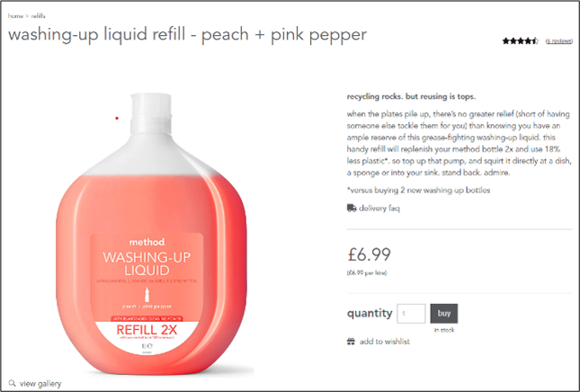580x392 pixels.
Task: Click the product title heading
Action: click(x=187, y=34)
